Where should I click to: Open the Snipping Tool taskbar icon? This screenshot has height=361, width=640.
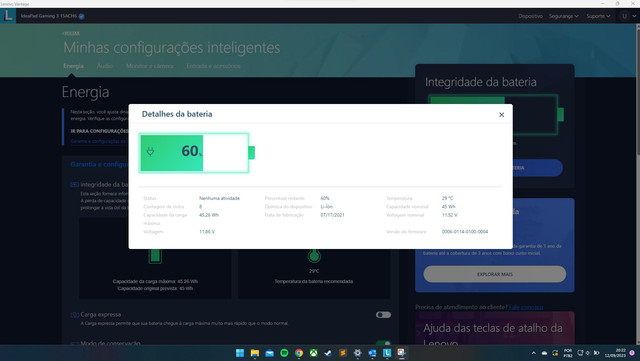click(402, 353)
